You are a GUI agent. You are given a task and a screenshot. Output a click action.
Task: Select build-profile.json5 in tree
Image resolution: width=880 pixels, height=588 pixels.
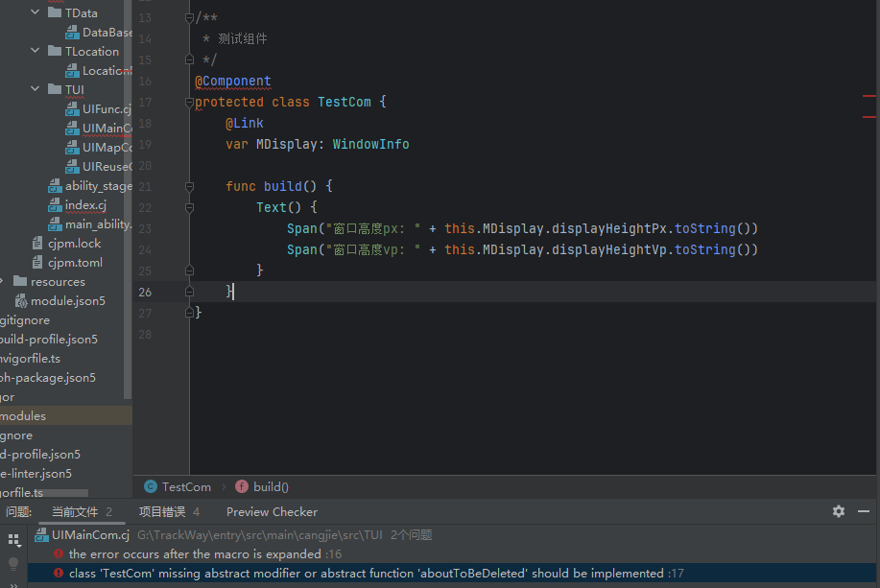pos(49,339)
